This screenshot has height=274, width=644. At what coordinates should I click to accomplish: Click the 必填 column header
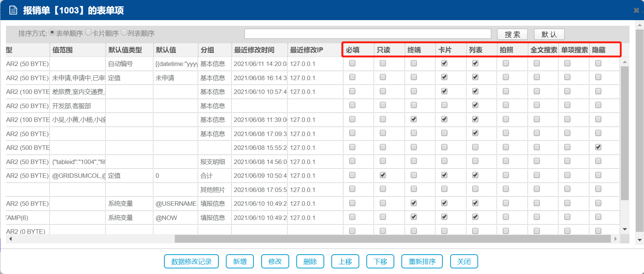353,50
